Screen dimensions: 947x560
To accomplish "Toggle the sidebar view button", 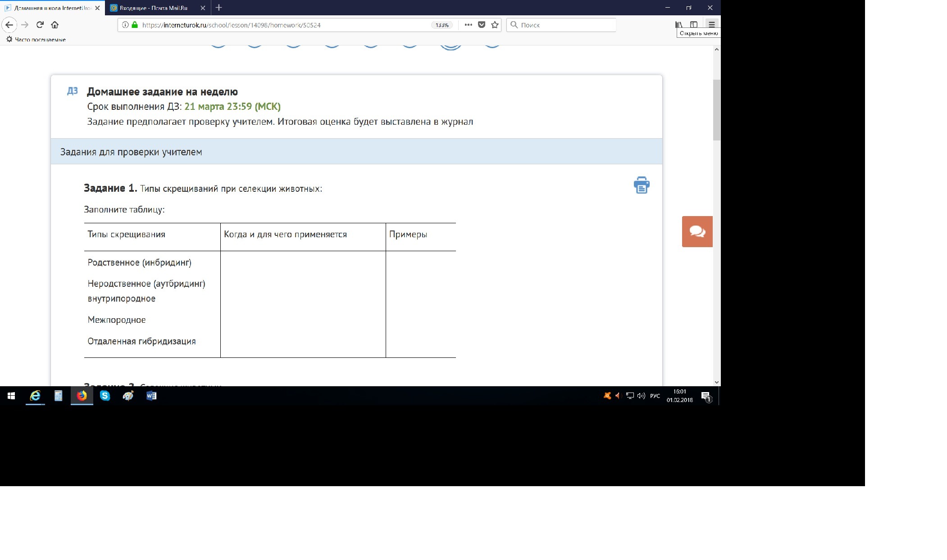I will pos(694,25).
